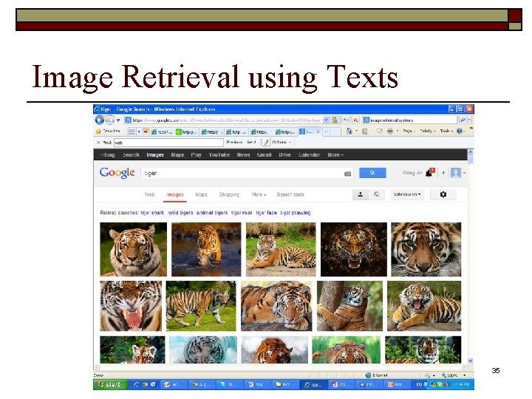This screenshot has width=532, height=399.
Task: Click Drive in the Google black bar
Action: (x=284, y=154)
